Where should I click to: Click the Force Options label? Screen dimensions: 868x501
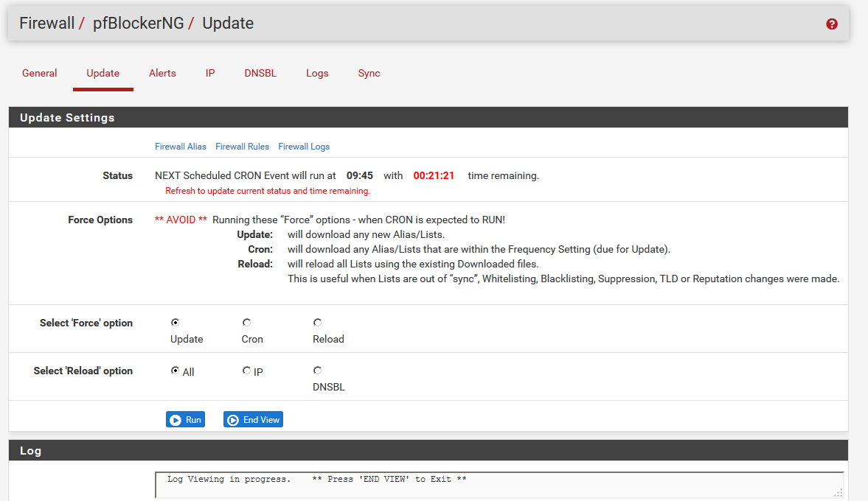100,220
